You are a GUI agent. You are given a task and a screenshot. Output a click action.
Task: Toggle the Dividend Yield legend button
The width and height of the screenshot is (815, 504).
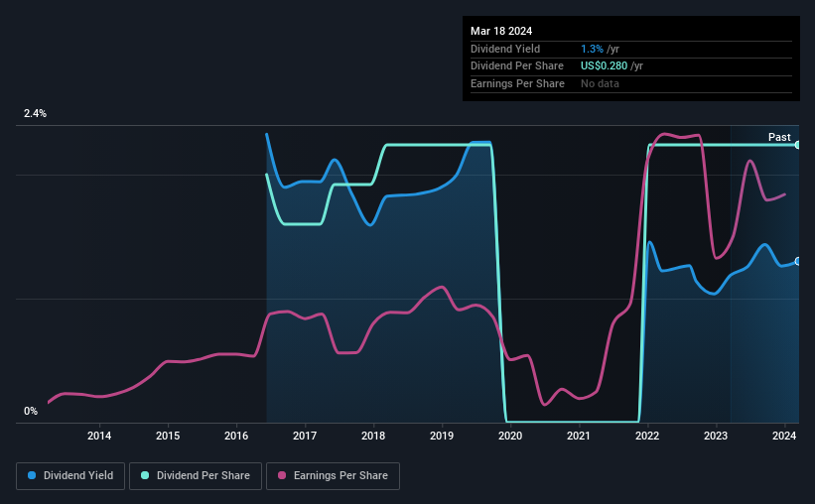click(70, 476)
